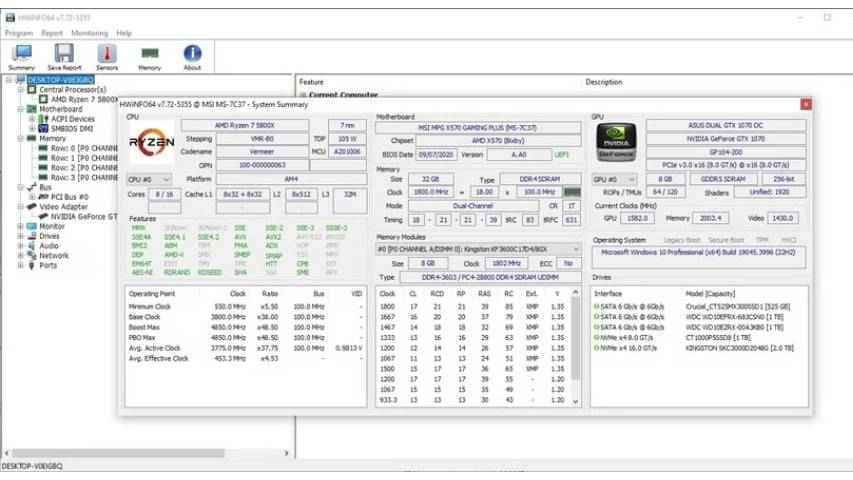This screenshot has width=853, height=480.
Task: Open the CPU #0 selector dropdown
Action: [x=149, y=179]
